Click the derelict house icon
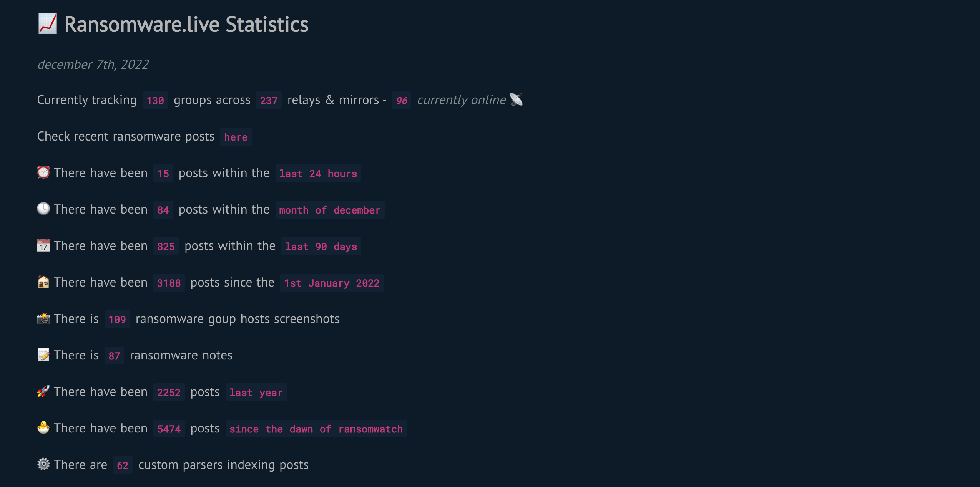Screen dimensions: 980x487 point(43,282)
